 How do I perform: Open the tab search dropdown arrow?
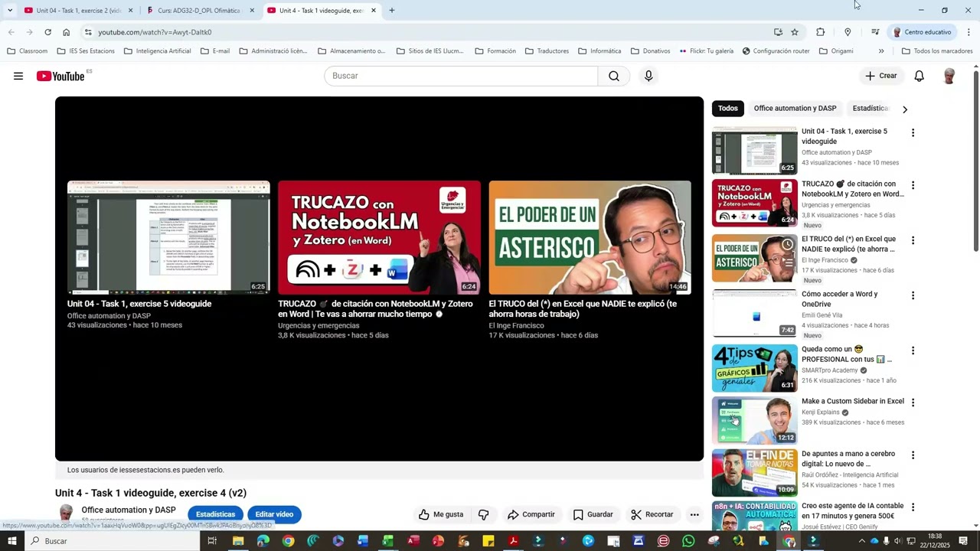pyautogui.click(x=9, y=11)
